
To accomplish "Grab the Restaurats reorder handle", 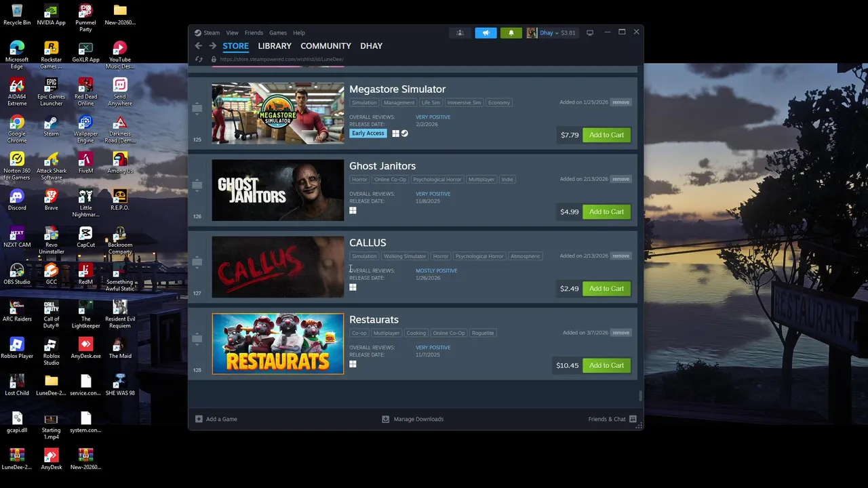I will coord(197,338).
